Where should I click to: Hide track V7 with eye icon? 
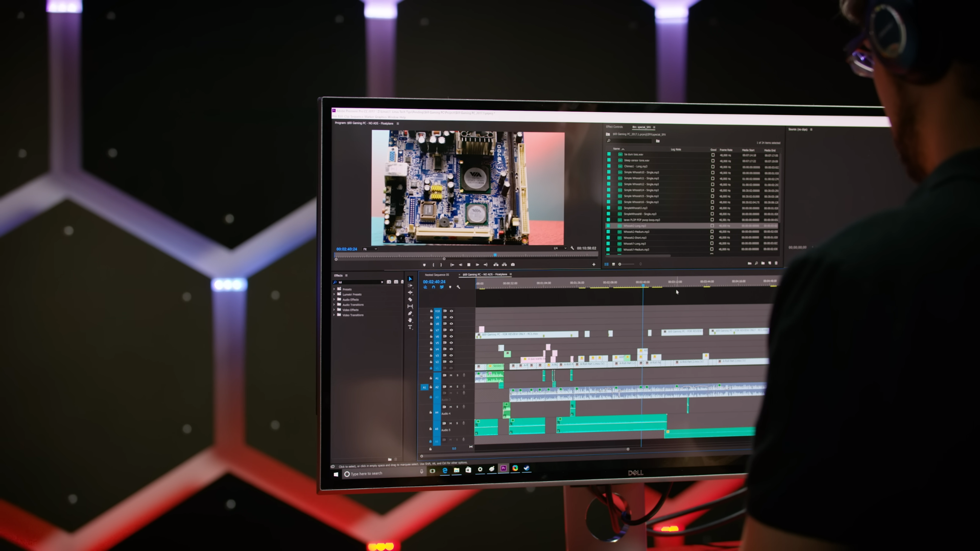[451, 330]
